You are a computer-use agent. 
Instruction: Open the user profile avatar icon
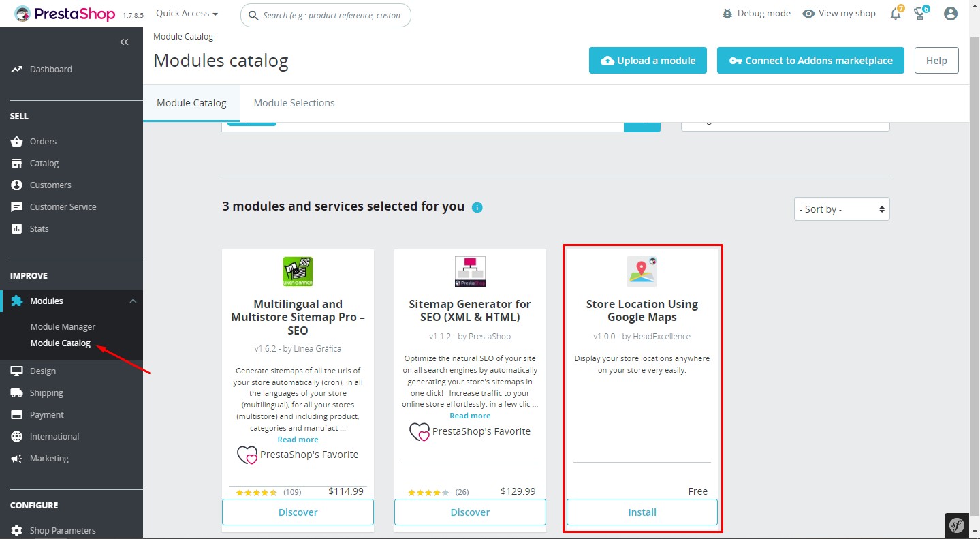tap(951, 14)
